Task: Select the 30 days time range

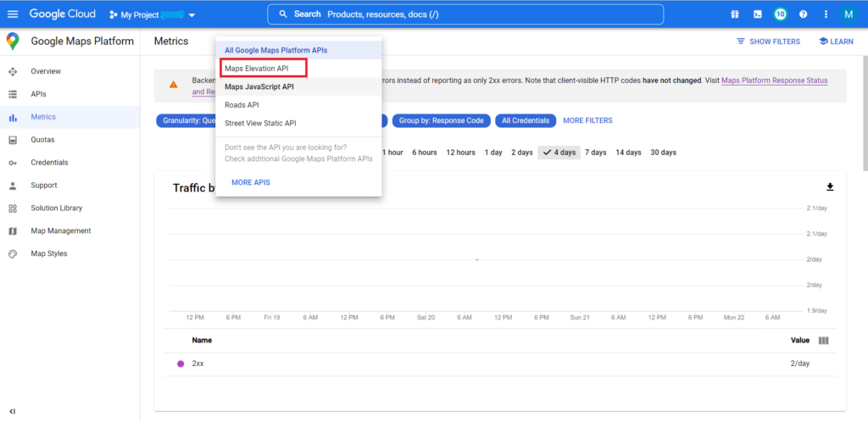Action: (663, 153)
